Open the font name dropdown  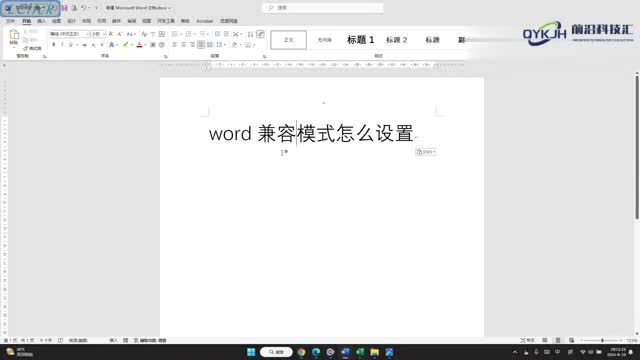click(x=87, y=34)
